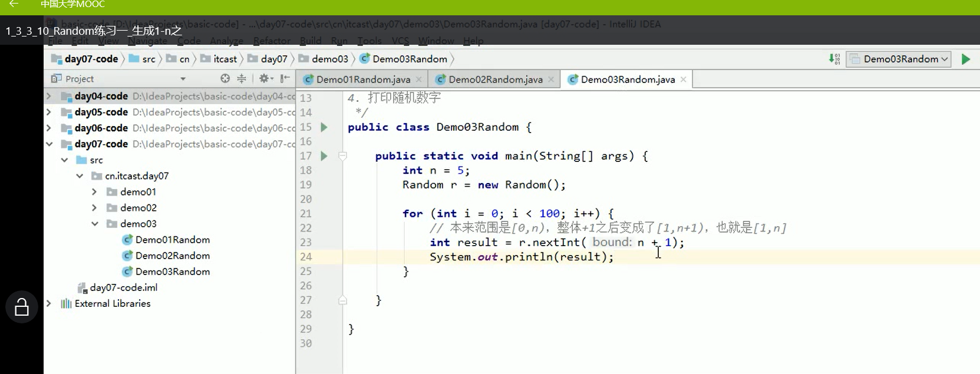Expand day04-code module
The height and width of the screenshot is (374, 980).
pyautogui.click(x=49, y=96)
